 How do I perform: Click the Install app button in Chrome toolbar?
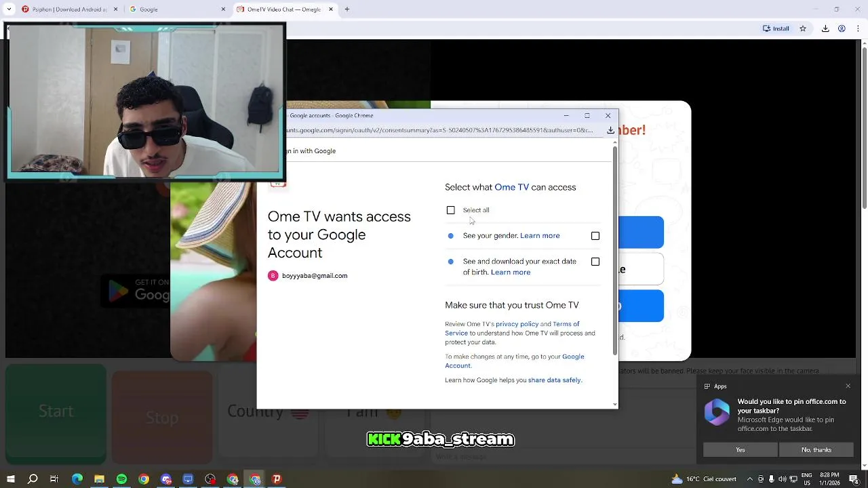click(776, 28)
